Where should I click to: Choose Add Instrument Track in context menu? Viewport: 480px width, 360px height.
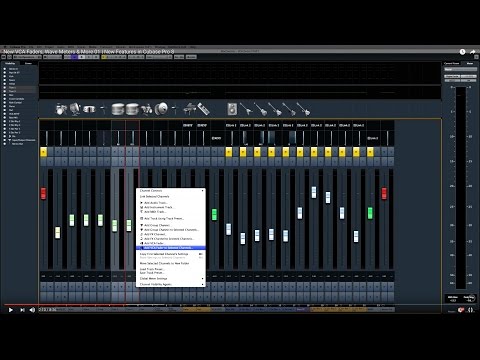click(x=171, y=207)
